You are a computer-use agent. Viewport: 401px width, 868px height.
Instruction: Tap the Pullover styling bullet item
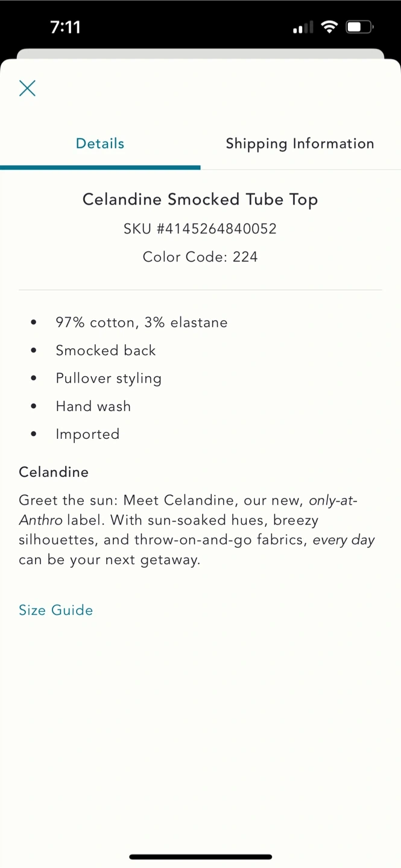coord(109,379)
